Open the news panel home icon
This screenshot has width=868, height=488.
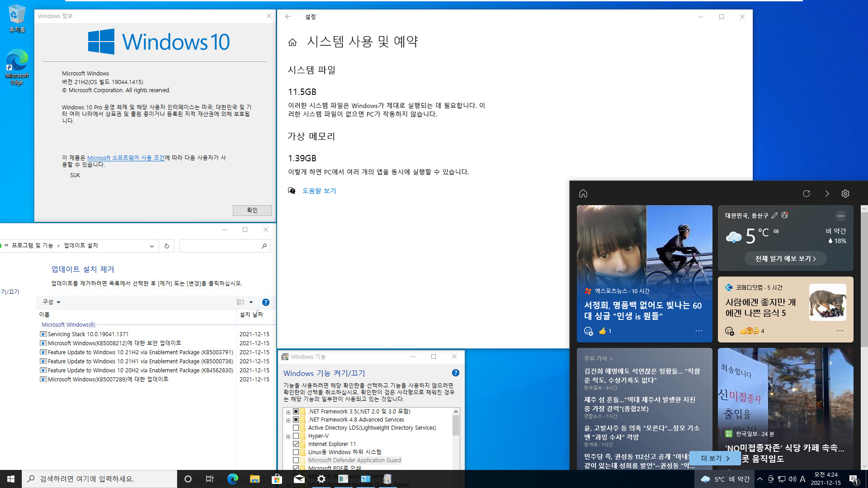(x=583, y=193)
